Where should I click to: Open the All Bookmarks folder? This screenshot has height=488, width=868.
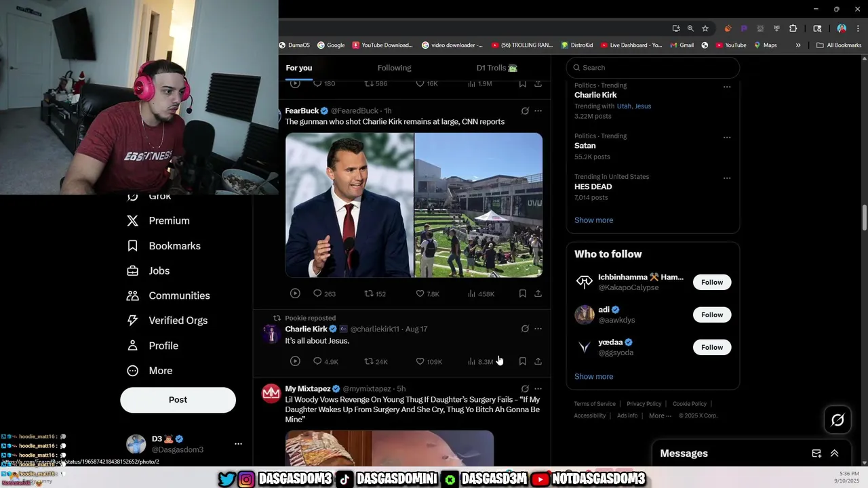pyautogui.click(x=839, y=45)
